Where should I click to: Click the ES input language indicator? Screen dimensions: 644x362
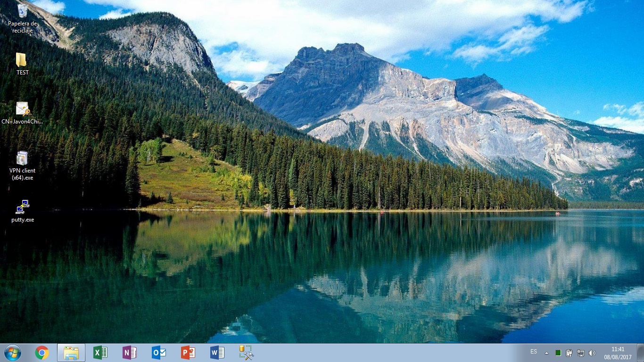point(534,352)
